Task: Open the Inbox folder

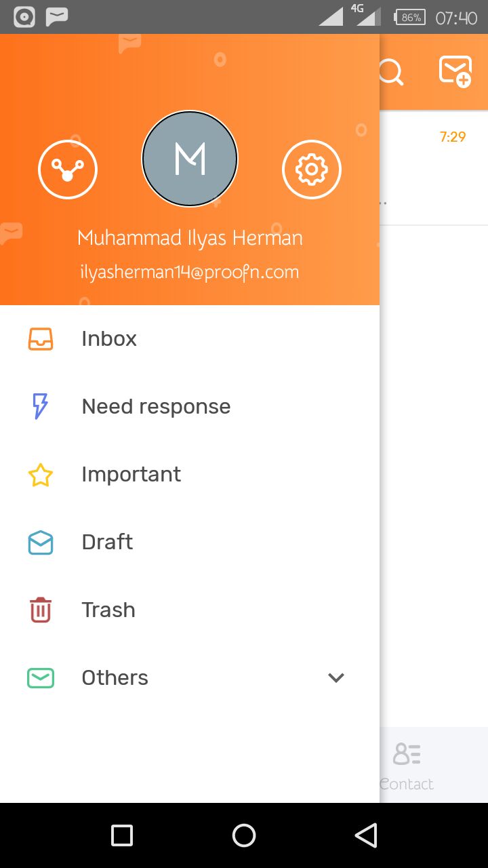Action: [x=109, y=338]
